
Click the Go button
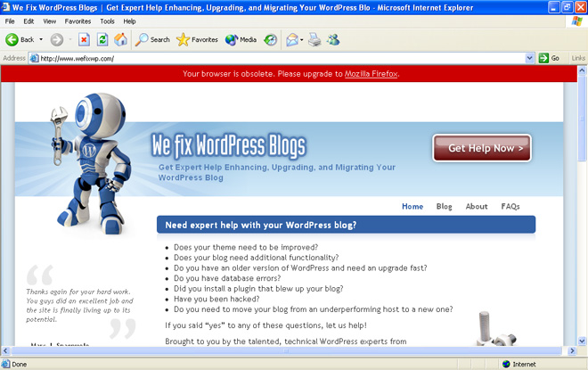(x=549, y=58)
